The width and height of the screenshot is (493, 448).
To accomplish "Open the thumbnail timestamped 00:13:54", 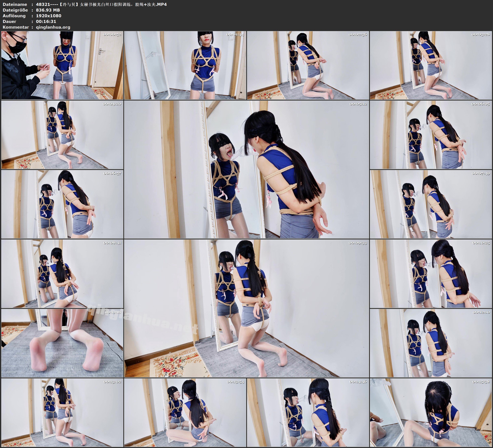I will 185,412.
